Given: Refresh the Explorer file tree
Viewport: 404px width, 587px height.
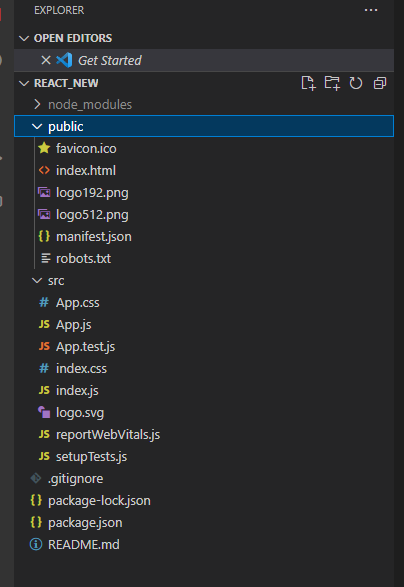Looking at the screenshot, I should [356, 83].
